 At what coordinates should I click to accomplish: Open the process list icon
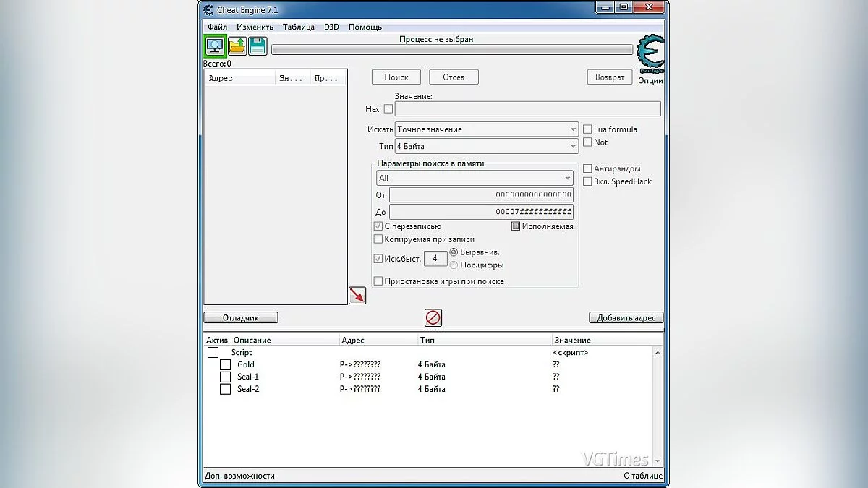point(216,46)
